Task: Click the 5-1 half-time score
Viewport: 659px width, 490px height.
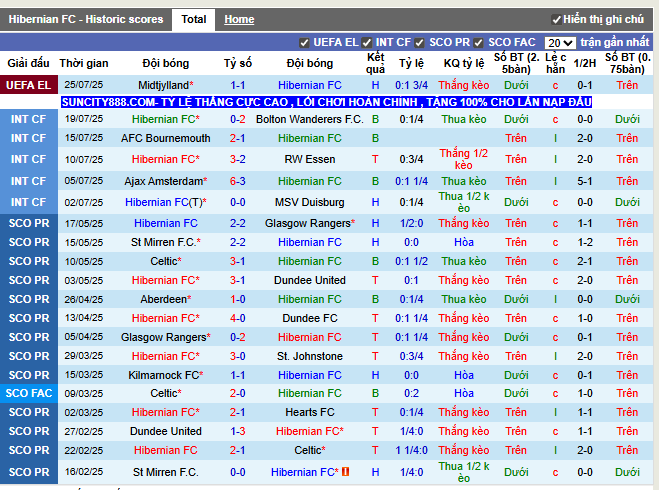Action: point(585,181)
